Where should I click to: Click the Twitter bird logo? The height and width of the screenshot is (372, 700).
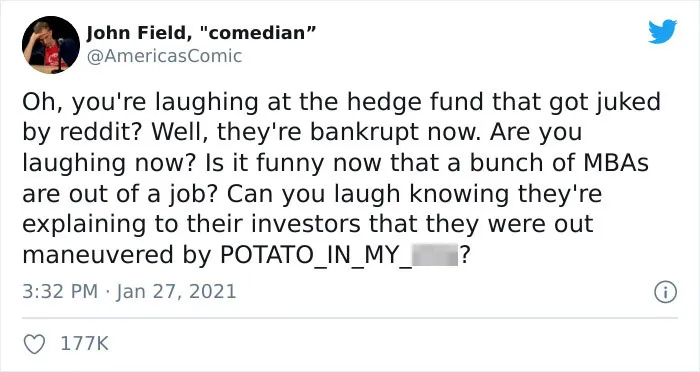(662, 31)
